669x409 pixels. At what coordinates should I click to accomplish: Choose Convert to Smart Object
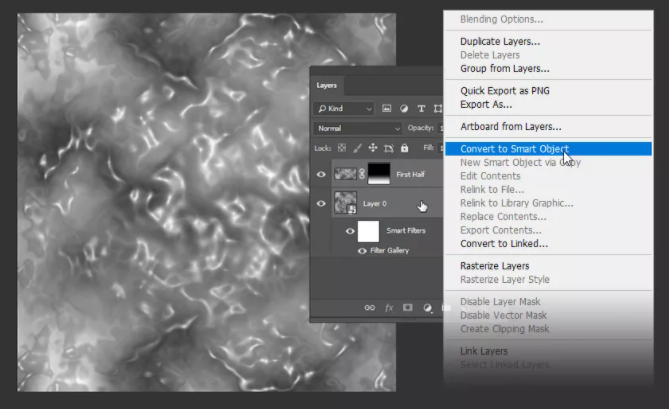pyautogui.click(x=548, y=149)
